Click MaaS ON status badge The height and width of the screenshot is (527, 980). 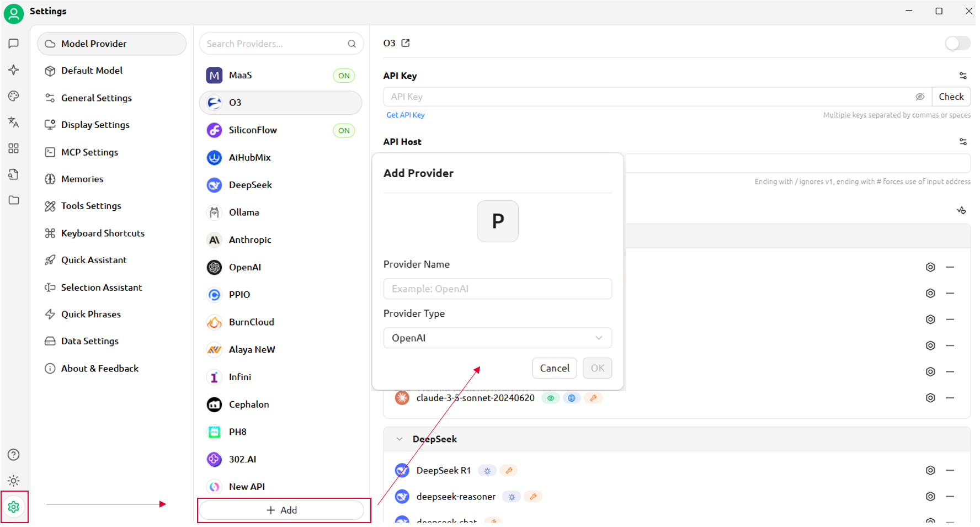click(344, 76)
